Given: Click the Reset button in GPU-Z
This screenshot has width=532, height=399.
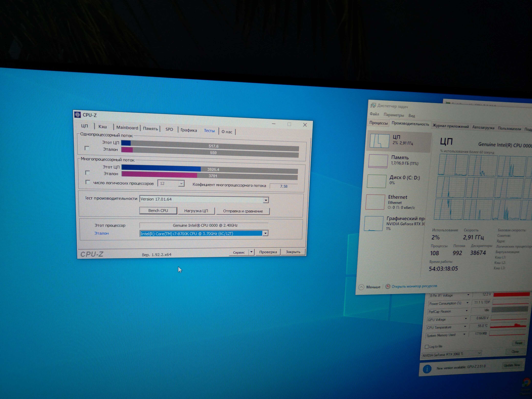Looking at the screenshot, I should pos(518,343).
